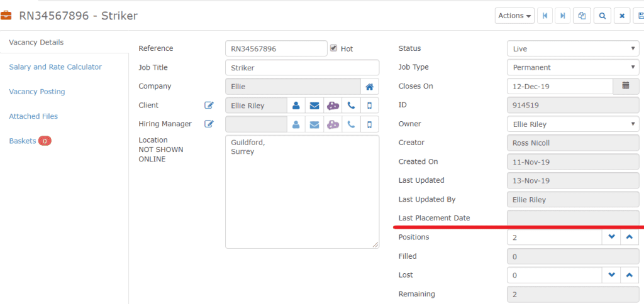Click the 'RN34567896 - Striker' page title

click(79, 16)
